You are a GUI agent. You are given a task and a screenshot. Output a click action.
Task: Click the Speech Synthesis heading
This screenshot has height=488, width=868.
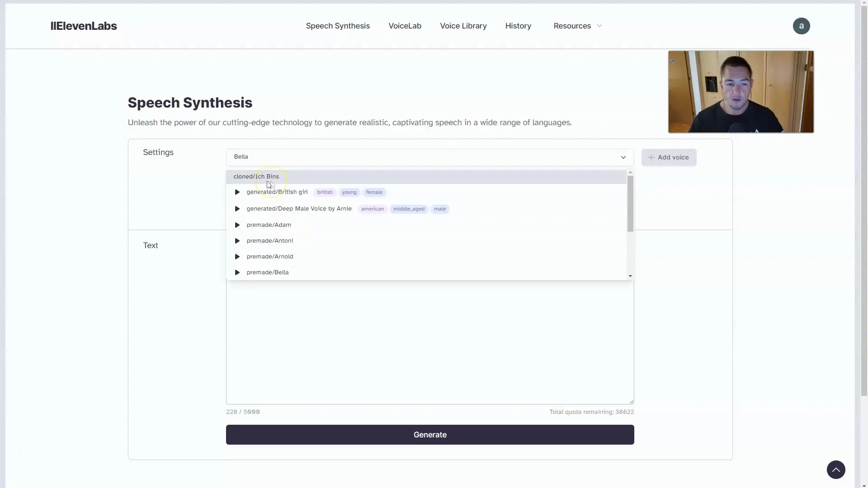(x=190, y=103)
